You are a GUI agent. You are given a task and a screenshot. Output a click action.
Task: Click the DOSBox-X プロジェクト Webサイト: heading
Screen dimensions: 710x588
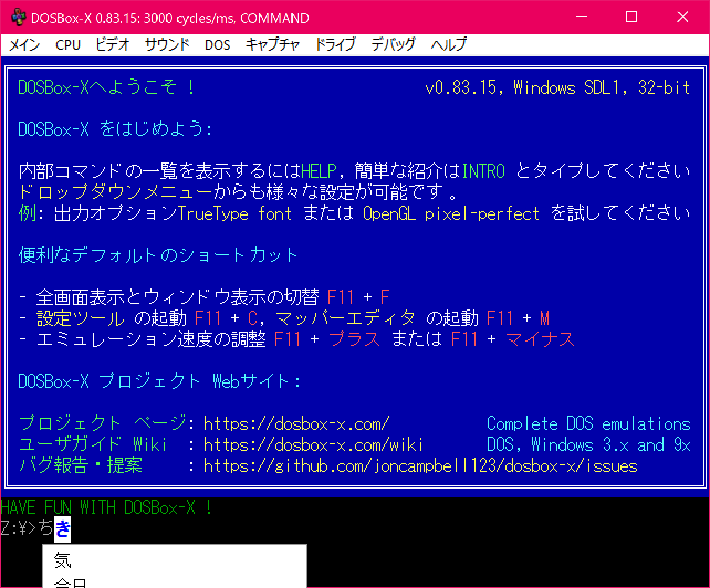click(160, 381)
